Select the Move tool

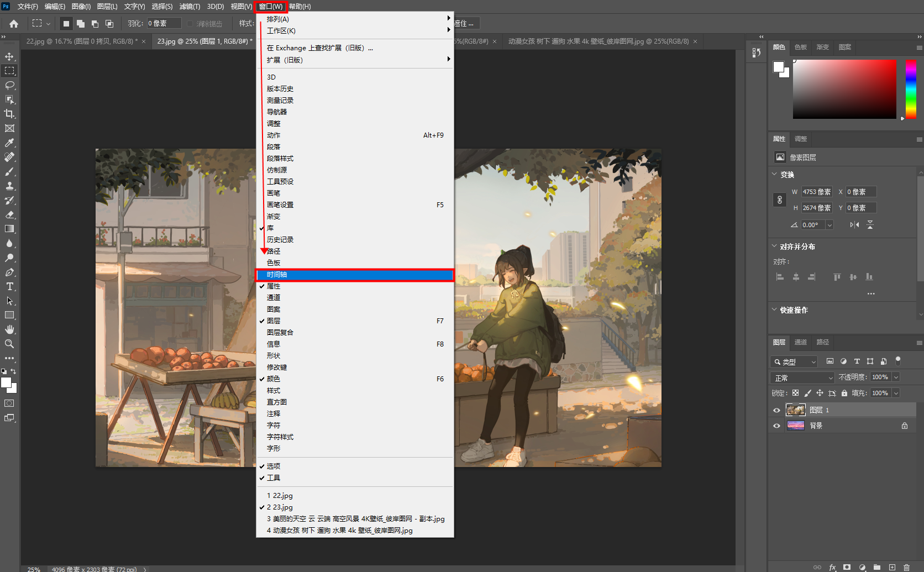pyautogui.click(x=9, y=56)
